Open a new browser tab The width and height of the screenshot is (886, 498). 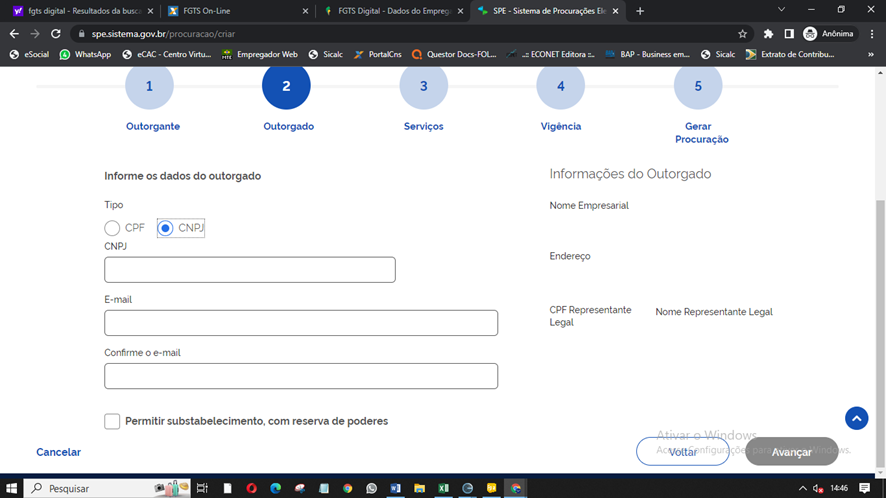click(x=640, y=11)
